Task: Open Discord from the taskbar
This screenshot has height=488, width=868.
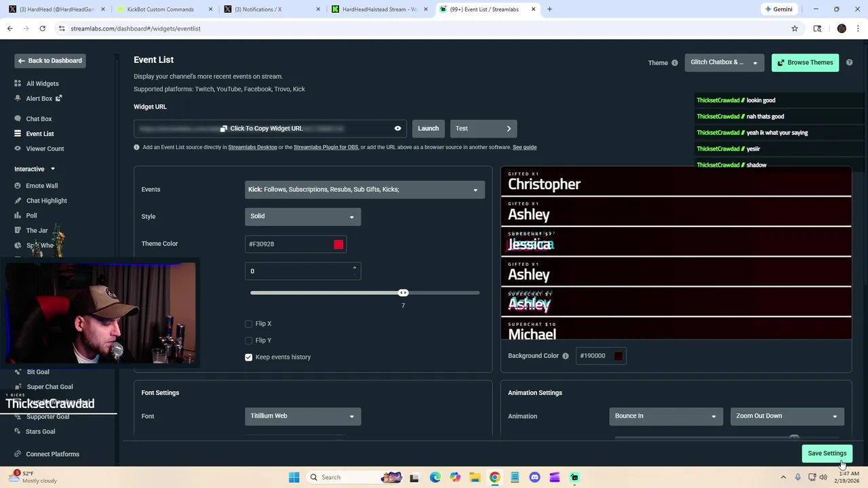Action: click(534, 477)
